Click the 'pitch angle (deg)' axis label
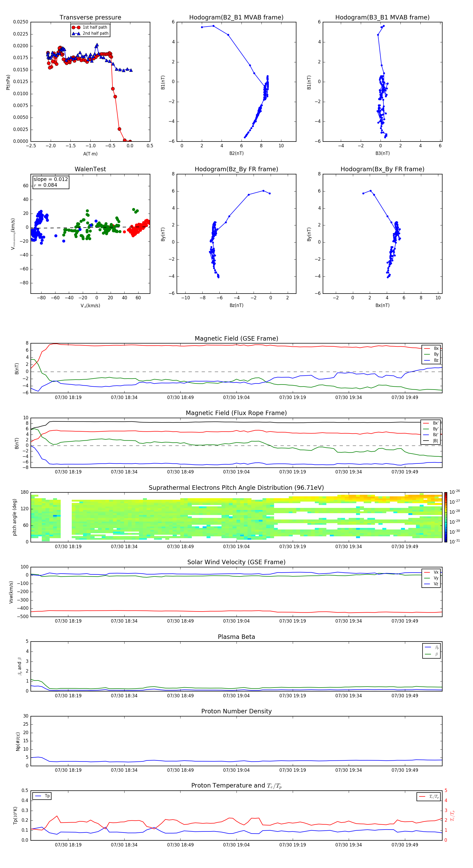 pyautogui.click(x=14, y=517)
